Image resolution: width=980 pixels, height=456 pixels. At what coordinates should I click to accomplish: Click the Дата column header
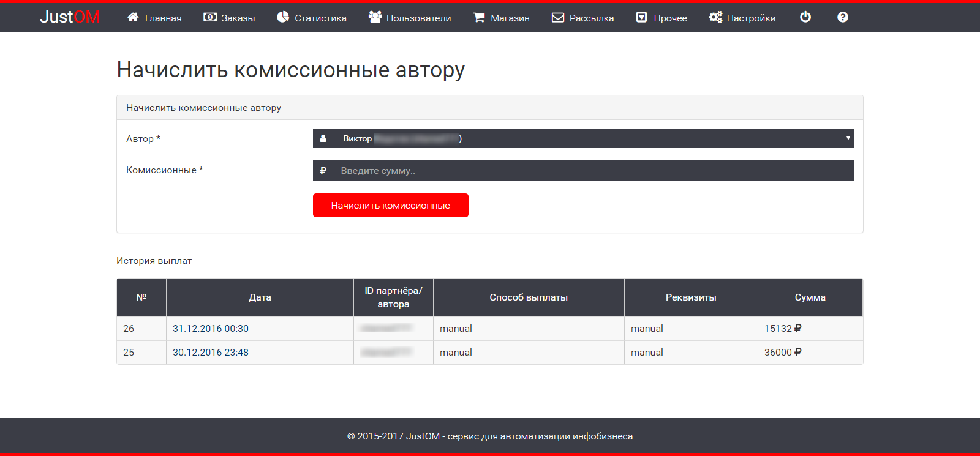[x=260, y=297]
